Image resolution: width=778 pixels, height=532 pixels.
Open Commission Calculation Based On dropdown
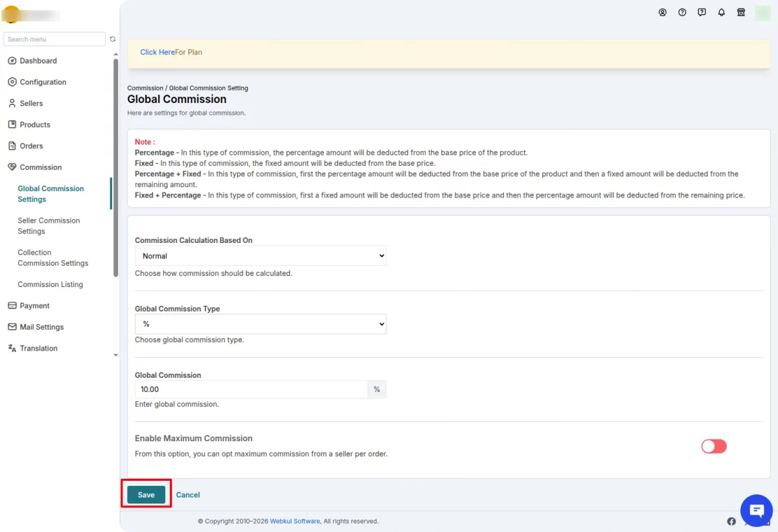coord(261,256)
